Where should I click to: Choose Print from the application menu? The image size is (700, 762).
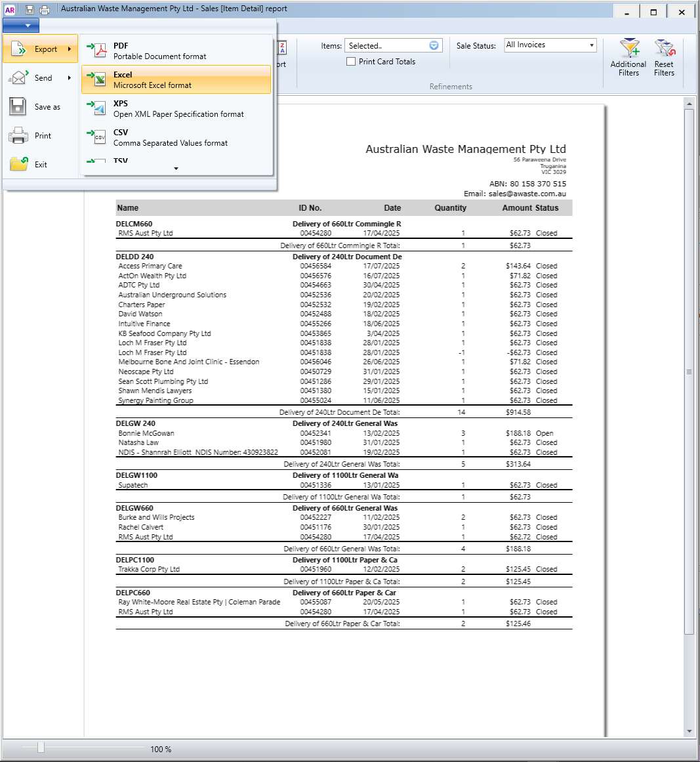(x=40, y=136)
